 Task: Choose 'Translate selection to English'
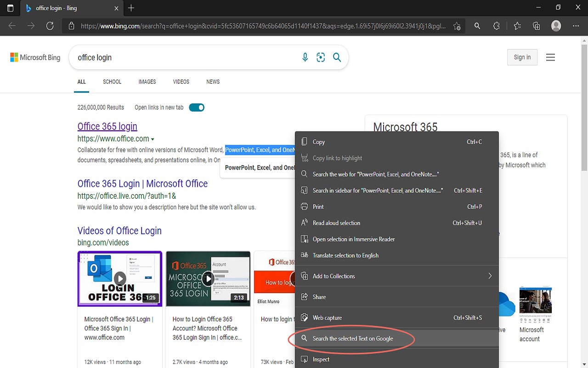click(x=397, y=255)
